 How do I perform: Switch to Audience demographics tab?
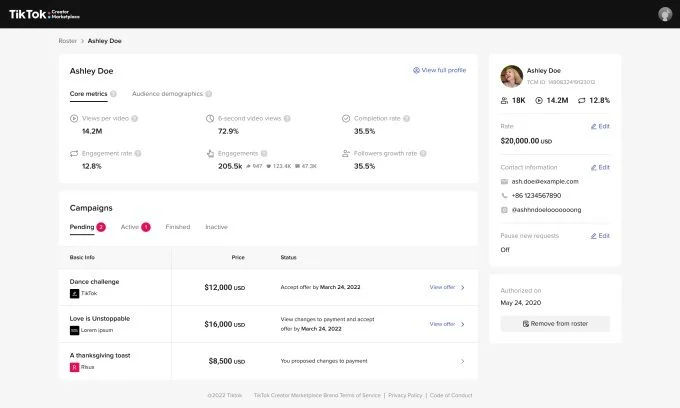[x=167, y=93]
